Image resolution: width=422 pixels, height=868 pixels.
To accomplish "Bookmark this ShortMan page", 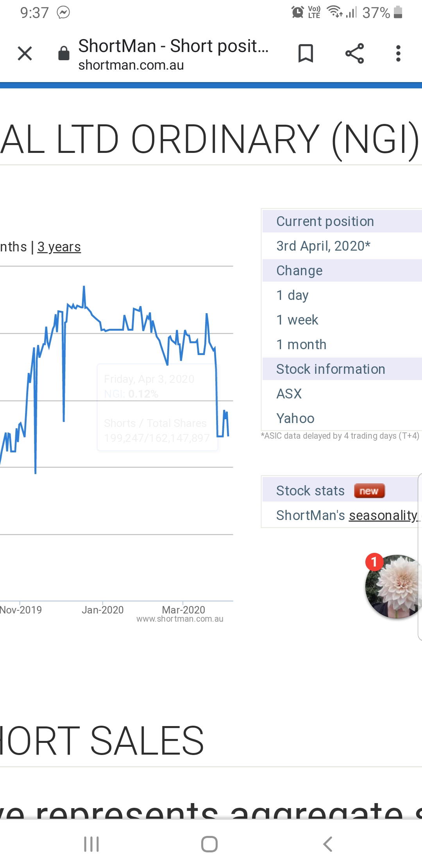I will pos(306,54).
